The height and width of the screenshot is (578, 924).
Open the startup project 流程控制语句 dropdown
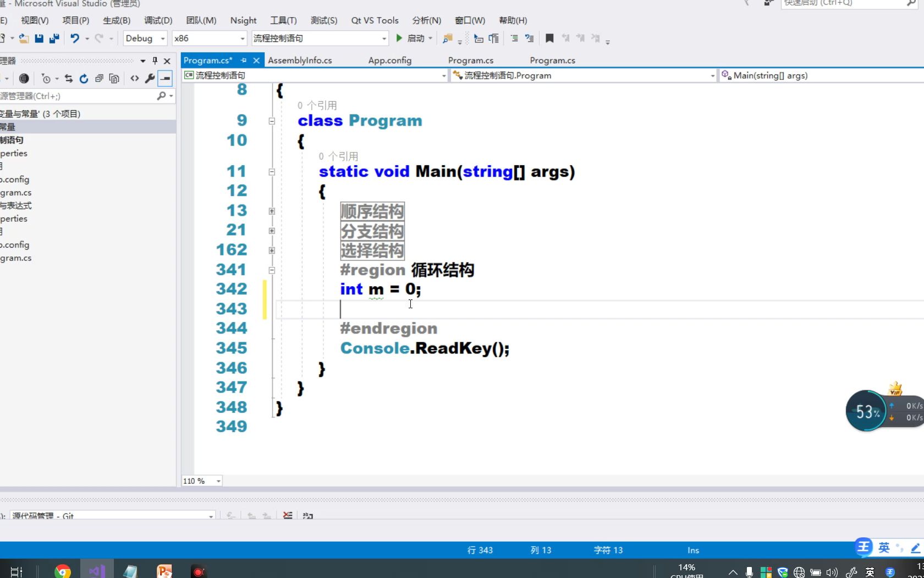320,39
